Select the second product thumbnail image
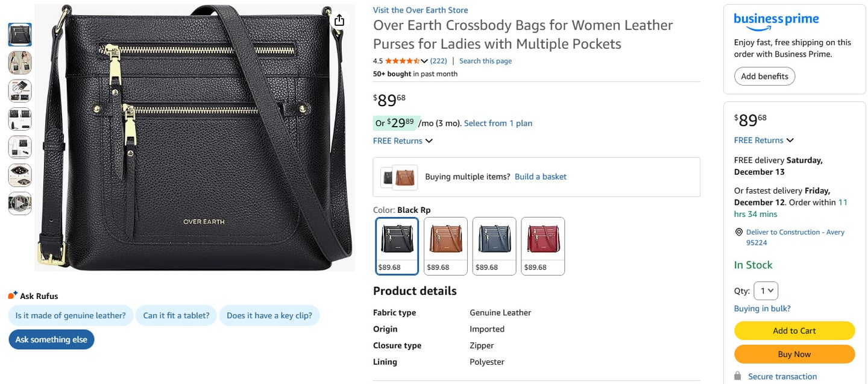This screenshot has height=384, width=868. [20, 63]
